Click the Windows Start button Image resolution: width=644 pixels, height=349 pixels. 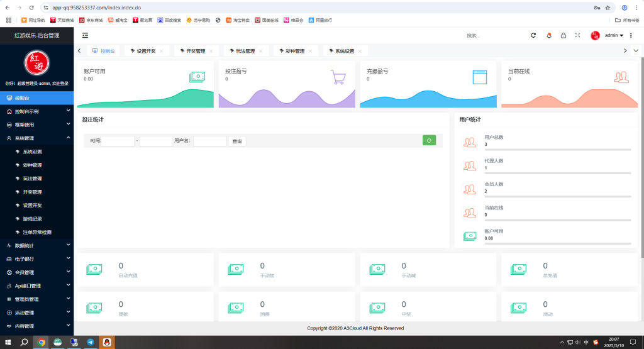(x=8, y=342)
